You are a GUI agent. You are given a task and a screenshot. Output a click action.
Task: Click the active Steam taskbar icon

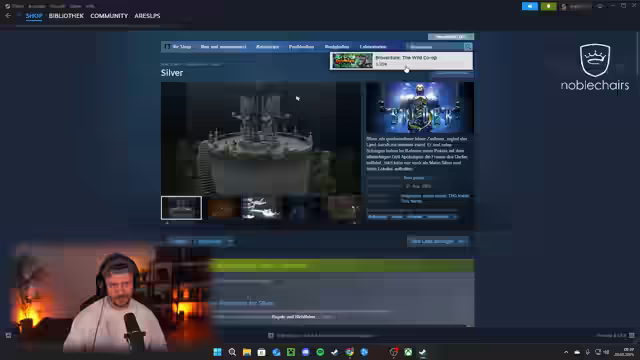tap(423, 352)
